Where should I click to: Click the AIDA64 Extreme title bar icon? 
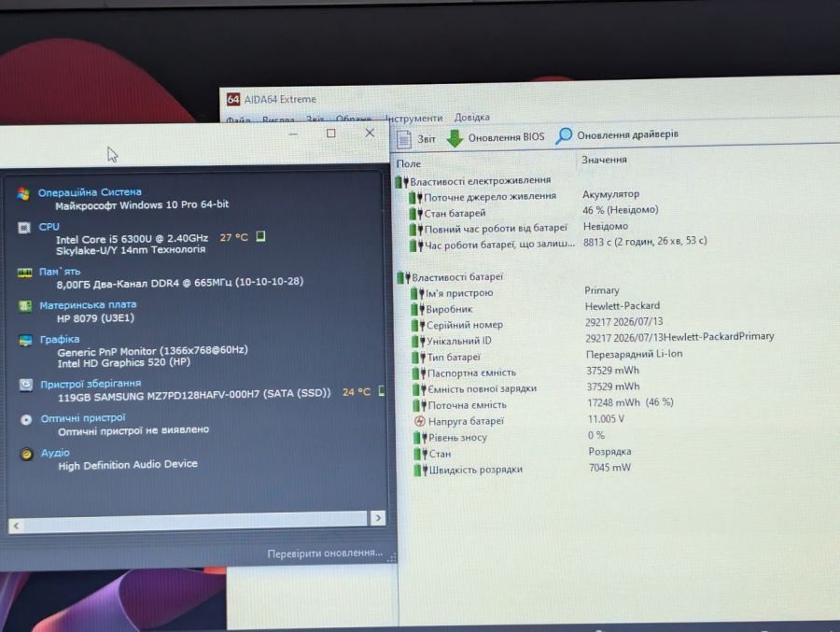(x=232, y=99)
